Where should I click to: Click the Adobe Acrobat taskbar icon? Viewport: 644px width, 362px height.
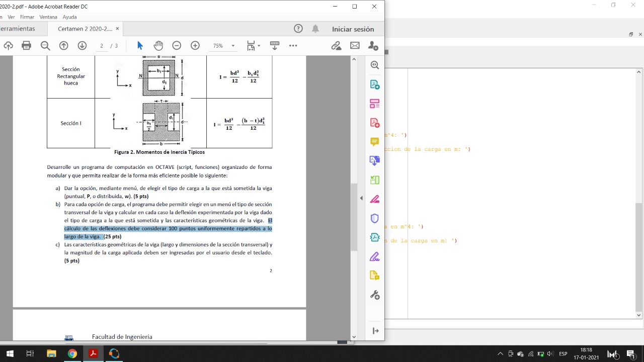click(93, 354)
